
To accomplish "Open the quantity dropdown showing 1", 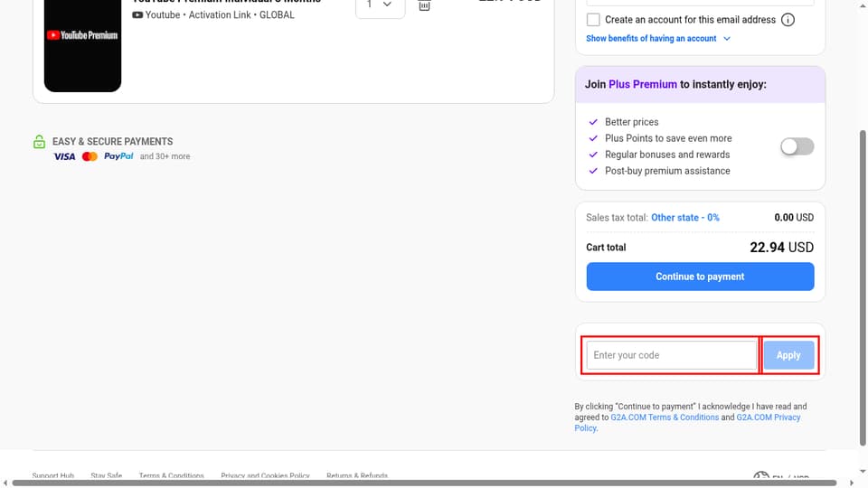I will coord(381,5).
